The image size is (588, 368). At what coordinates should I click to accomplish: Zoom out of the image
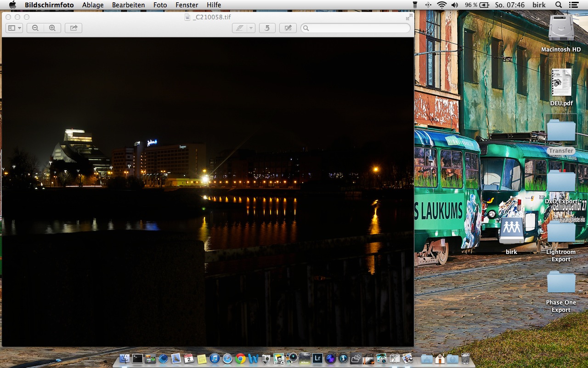(35, 28)
